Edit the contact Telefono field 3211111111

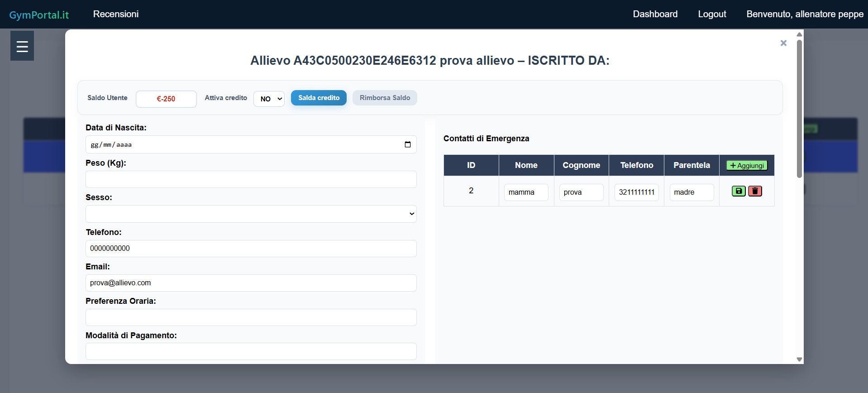click(637, 192)
